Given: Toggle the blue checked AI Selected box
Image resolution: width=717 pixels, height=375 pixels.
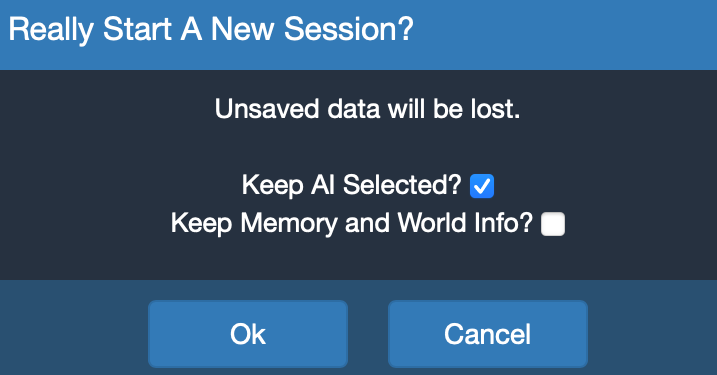Looking at the screenshot, I should pyautogui.click(x=482, y=186).
